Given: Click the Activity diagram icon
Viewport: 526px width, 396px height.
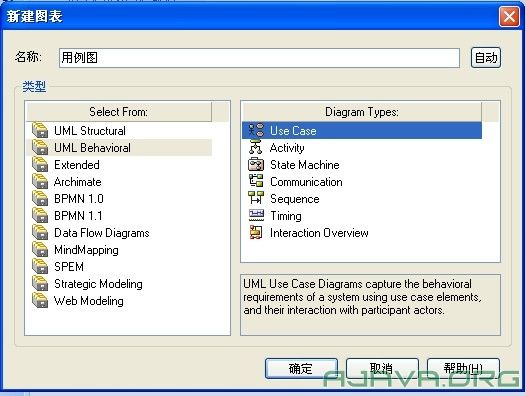Looking at the screenshot, I should pyautogui.click(x=256, y=147).
